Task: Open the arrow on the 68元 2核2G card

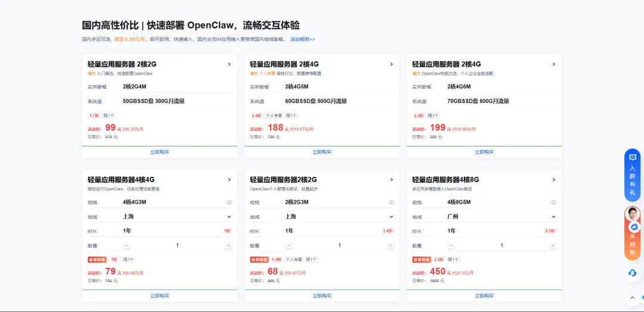Action: [x=391, y=180]
